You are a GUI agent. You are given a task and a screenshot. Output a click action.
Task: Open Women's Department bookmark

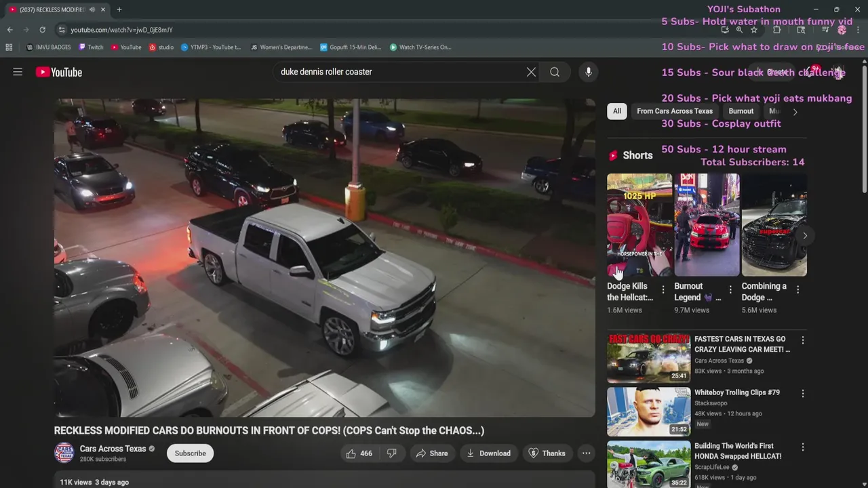[281, 47]
